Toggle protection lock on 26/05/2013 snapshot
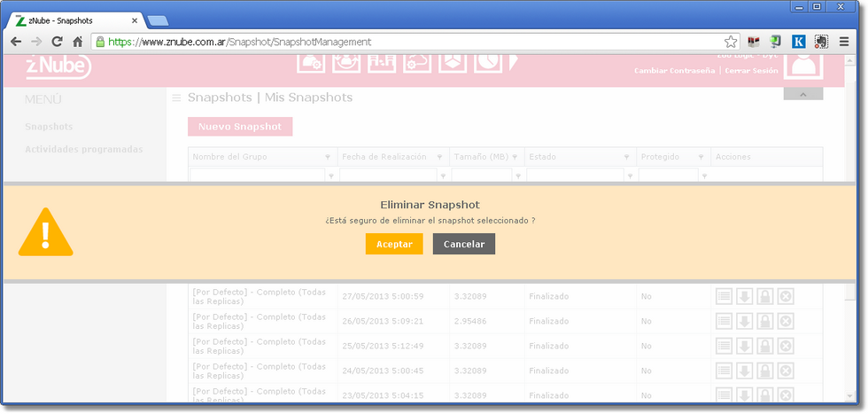 click(x=764, y=321)
